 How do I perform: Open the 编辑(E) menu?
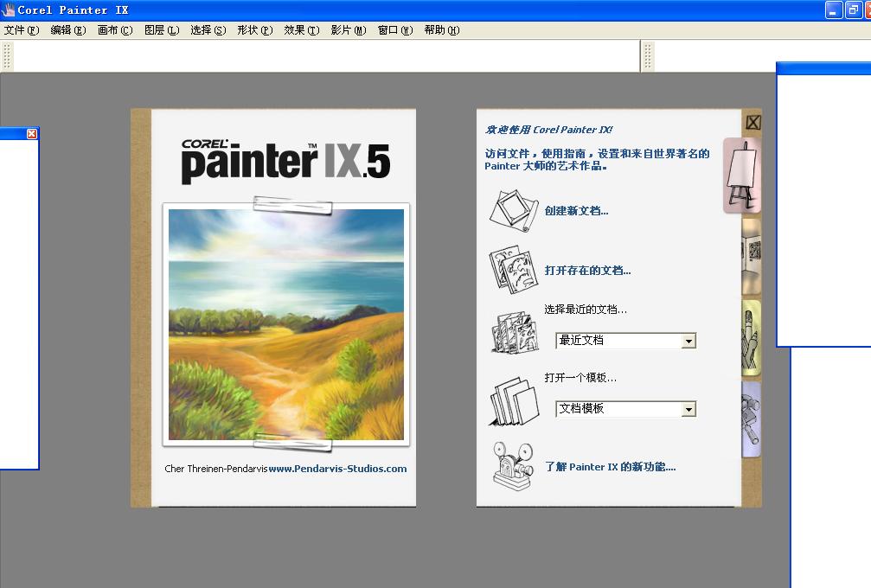click(68, 30)
